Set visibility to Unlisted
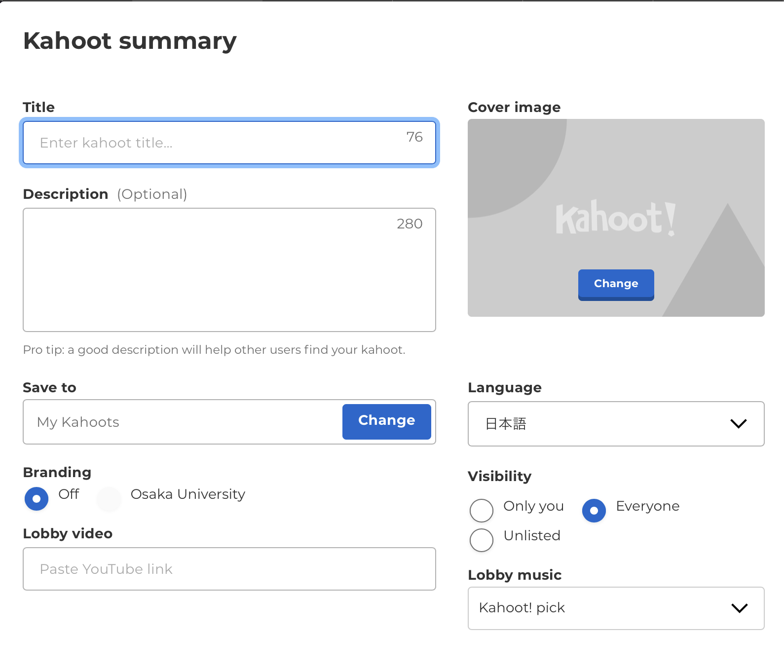 [x=482, y=540]
